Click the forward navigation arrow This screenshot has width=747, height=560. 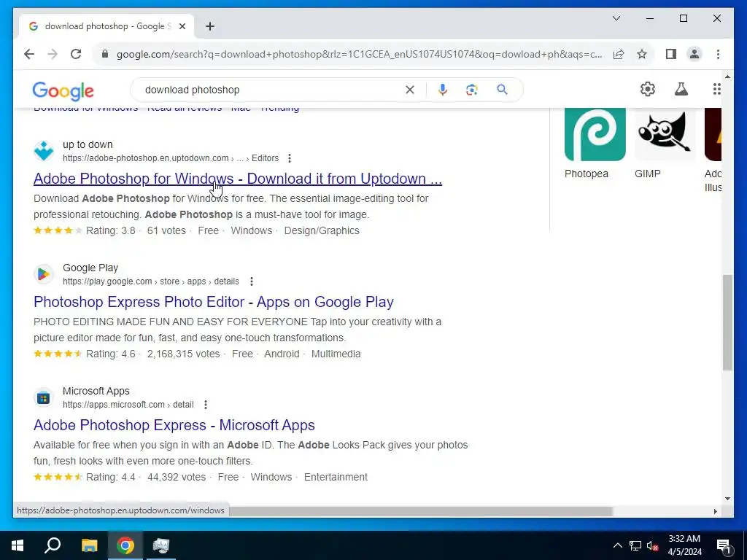[53, 54]
